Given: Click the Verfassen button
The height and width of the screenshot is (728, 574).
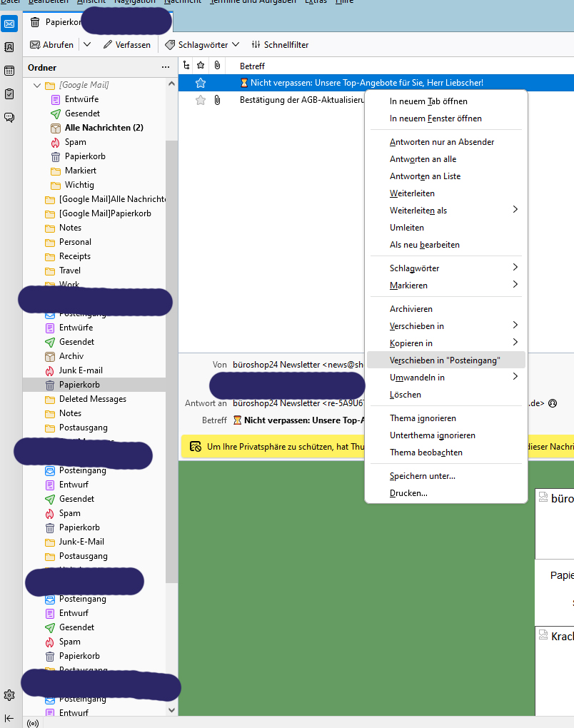Looking at the screenshot, I should click(127, 45).
